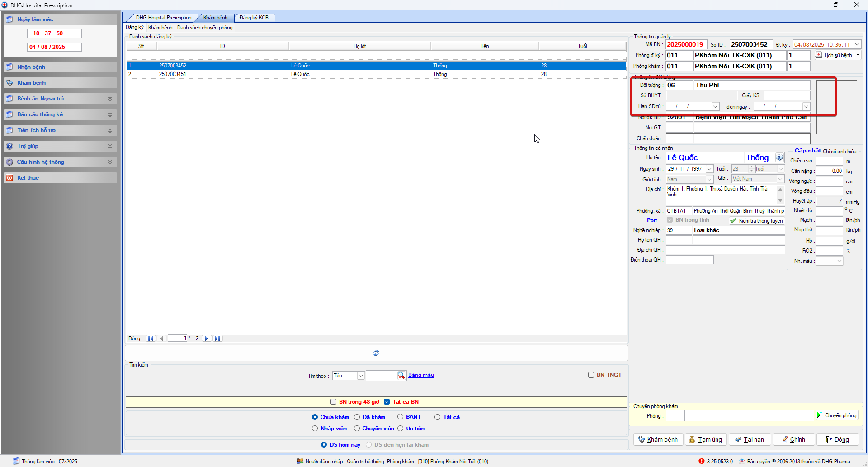Select the Chưa khám radio button
868x467 pixels.
tap(315, 417)
